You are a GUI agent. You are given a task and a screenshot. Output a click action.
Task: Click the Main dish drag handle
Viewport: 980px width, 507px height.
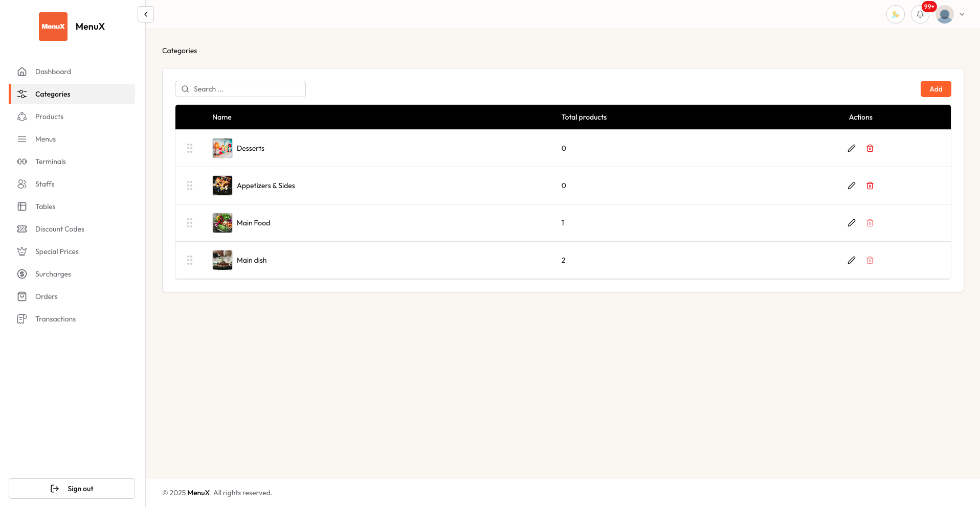190,260
